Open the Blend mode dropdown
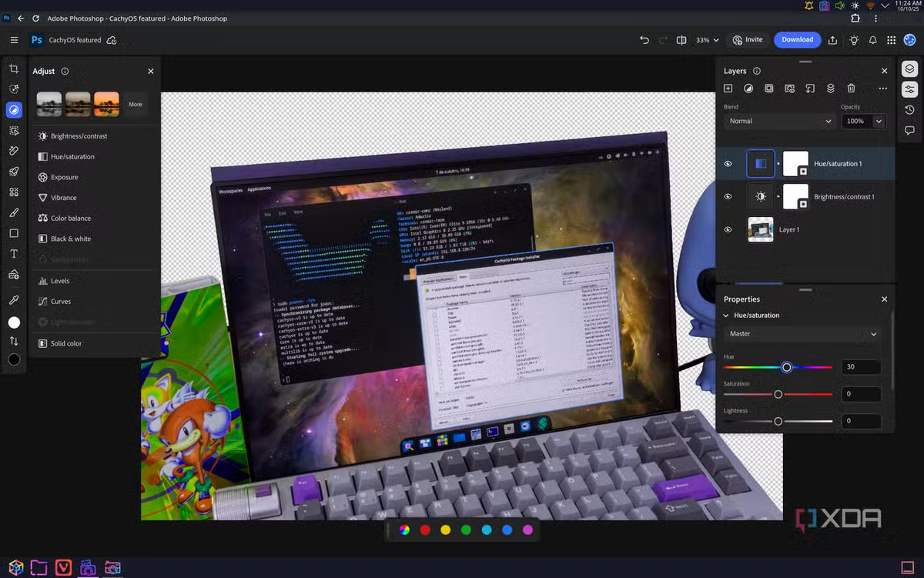Screen dimensions: 924x578 pos(779,121)
